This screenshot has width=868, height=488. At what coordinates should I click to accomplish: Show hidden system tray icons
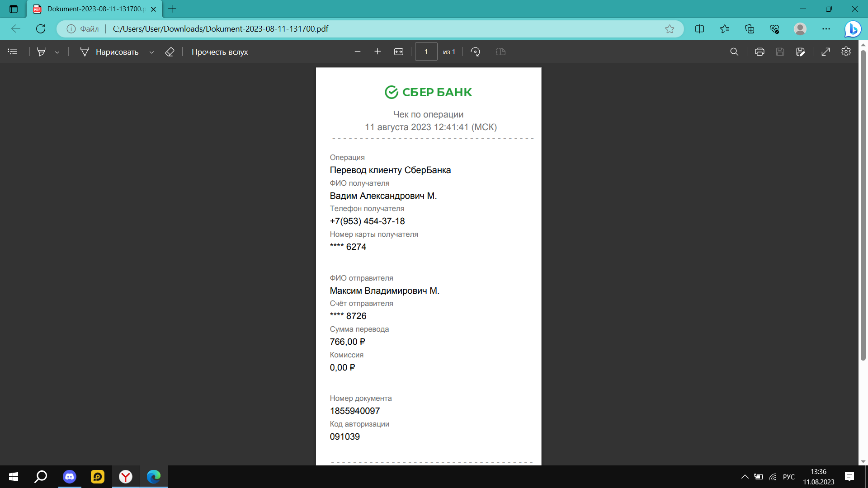(745, 477)
